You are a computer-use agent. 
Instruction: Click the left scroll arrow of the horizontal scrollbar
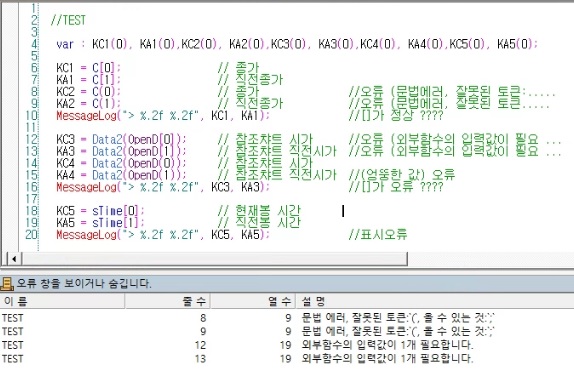click(14, 259)
